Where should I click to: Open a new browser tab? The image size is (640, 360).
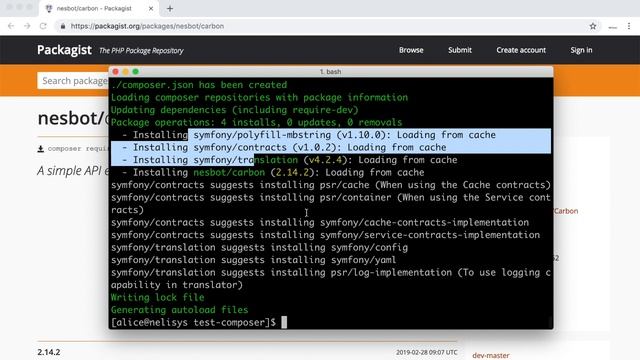pyautogui.click(x=170, y=9)
